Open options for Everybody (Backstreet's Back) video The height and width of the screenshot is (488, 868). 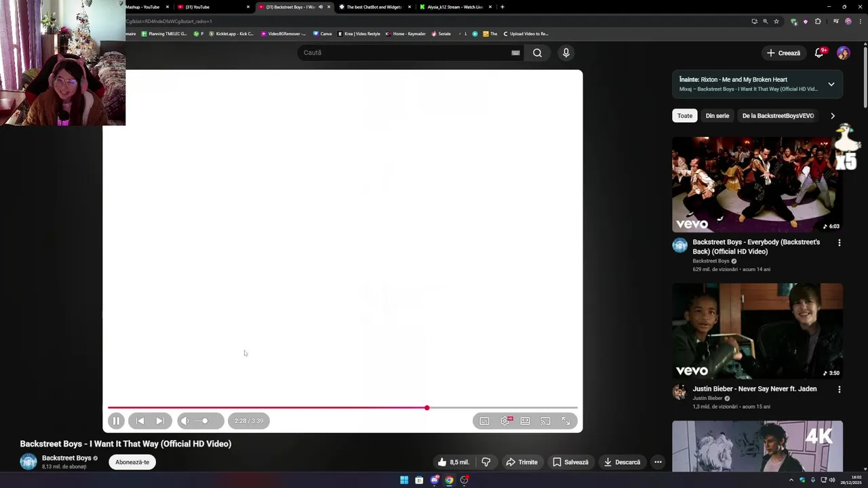click(840, 243)
